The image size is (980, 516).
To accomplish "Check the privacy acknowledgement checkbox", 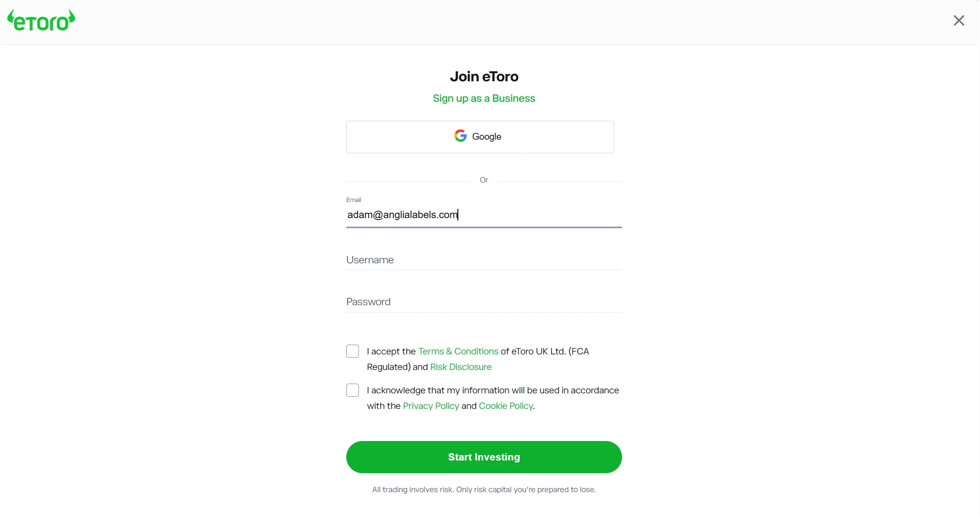I will click(353, 390).
